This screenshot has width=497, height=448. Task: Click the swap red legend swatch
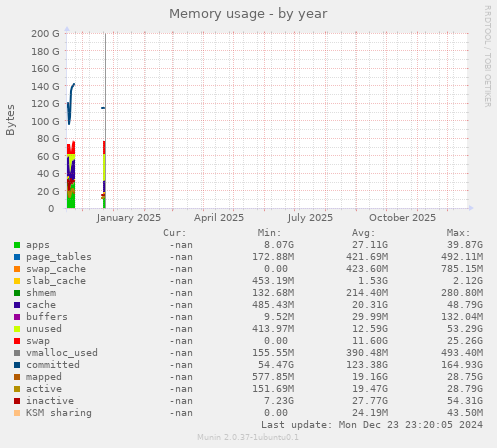(x=17, y=341)
